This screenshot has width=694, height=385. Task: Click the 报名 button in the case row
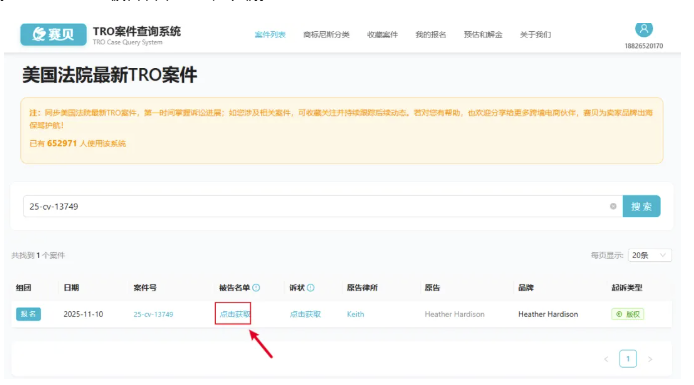pyautogui.click(x=28, y=314)
